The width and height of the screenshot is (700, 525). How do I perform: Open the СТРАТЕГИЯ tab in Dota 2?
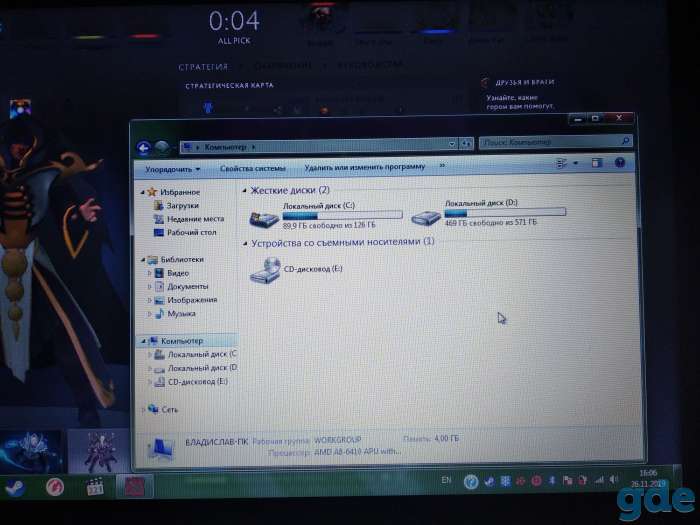(203, 67)
